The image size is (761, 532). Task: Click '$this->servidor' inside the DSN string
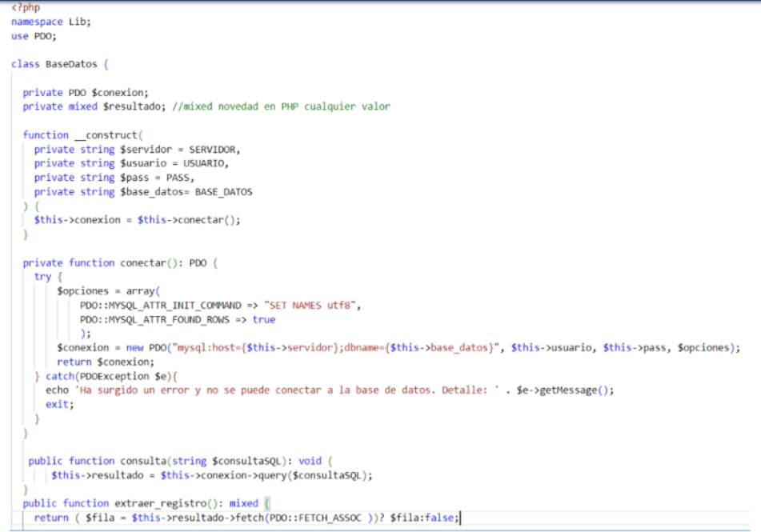click(x=290, y=348)
